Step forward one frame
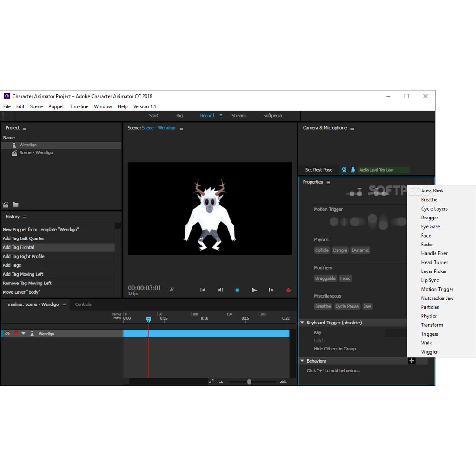Image resolution: width=476 pixels, height=476 pixels. pos(271,290)
